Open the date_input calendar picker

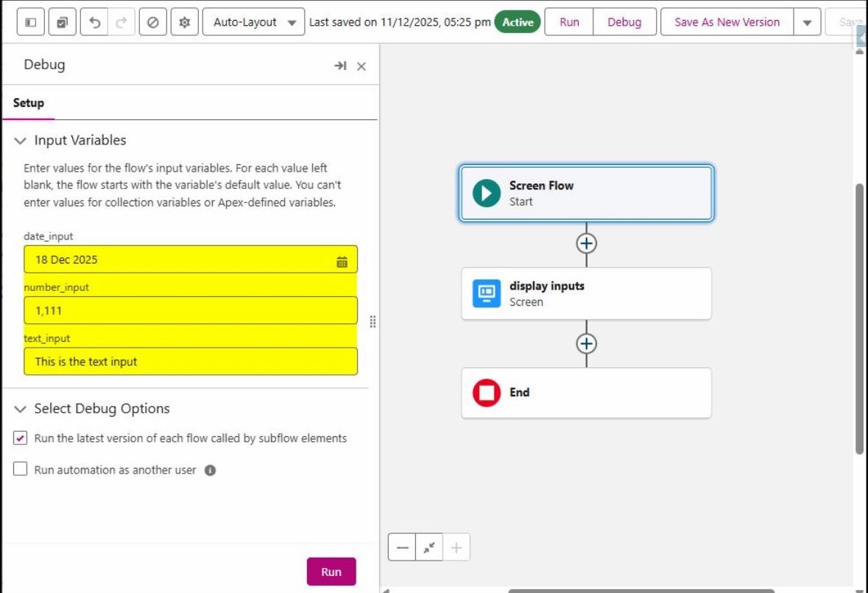[x=342, y=262]
